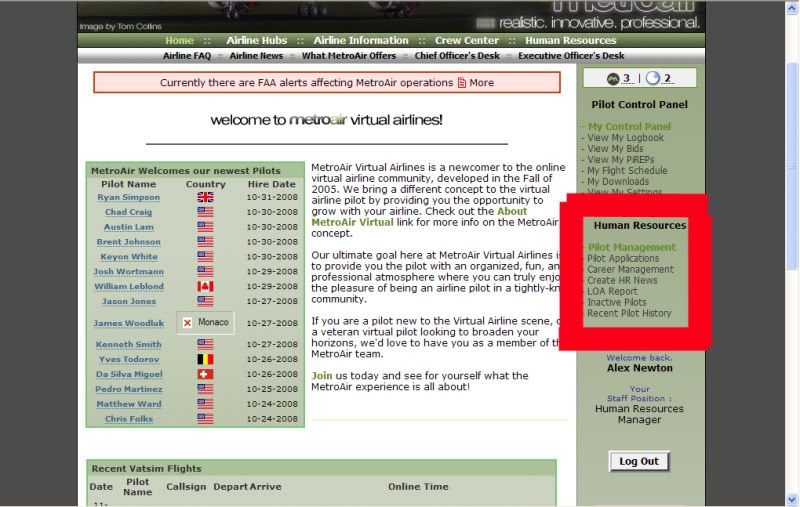The width and height of the screenshot is (800, 507).
Task: Click the Log Out button
Action: coord(639,462)
